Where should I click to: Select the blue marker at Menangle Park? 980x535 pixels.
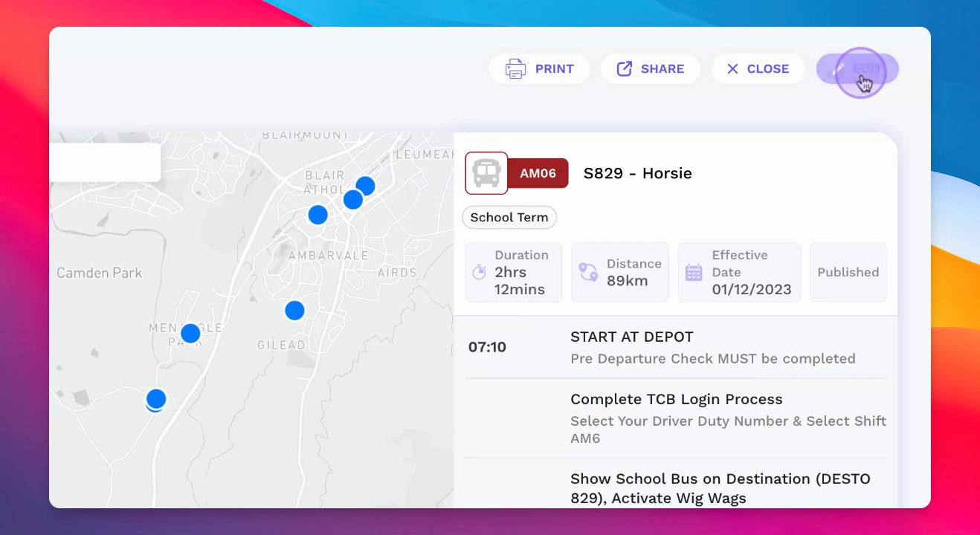190,333
